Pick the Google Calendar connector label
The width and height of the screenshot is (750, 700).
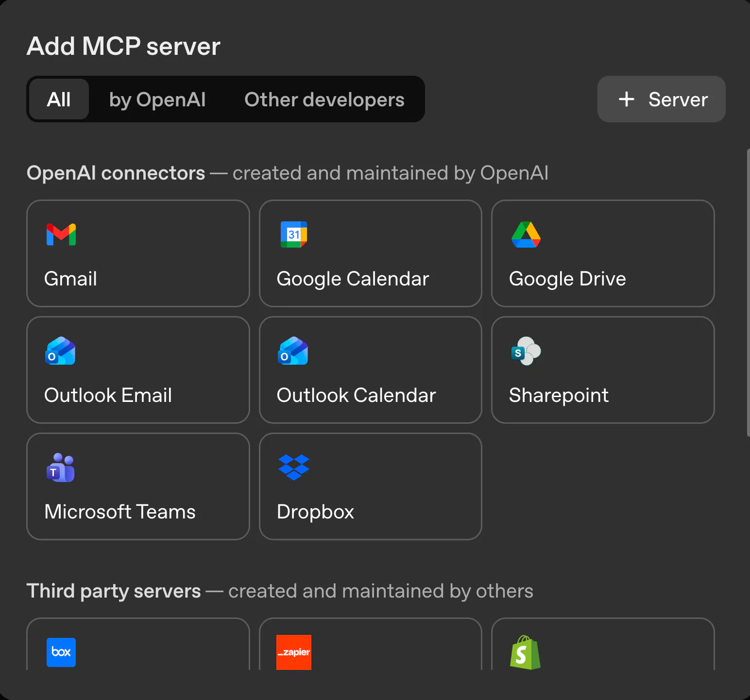point(353,279)
